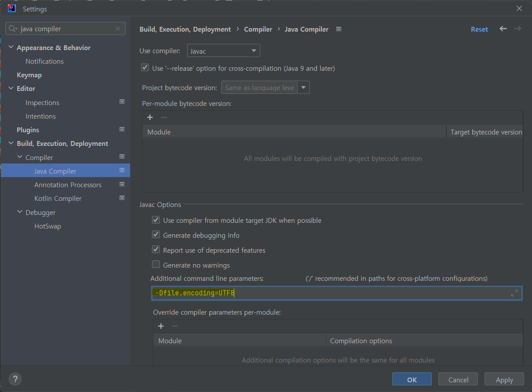Click the back navigation arrow
Screen dimensions: 532x392
tap(503, 29)
